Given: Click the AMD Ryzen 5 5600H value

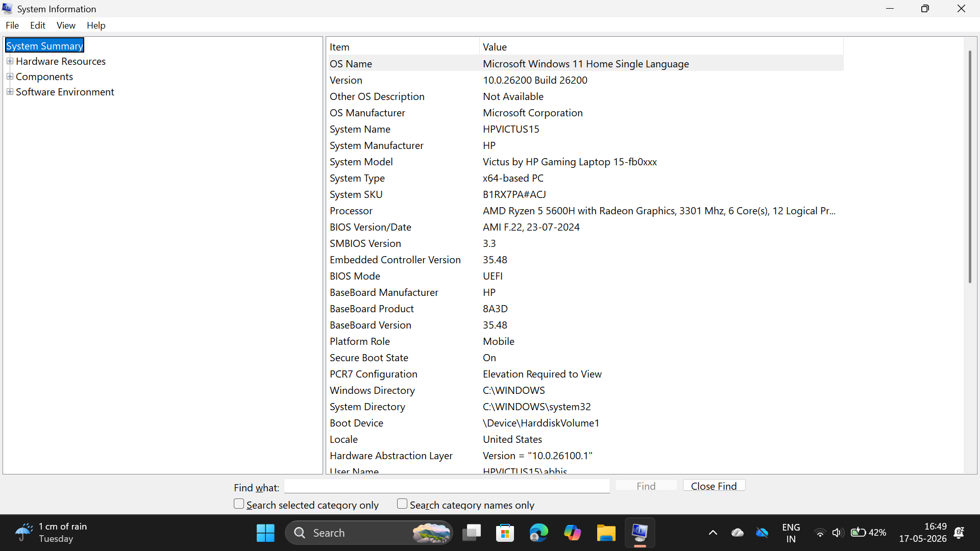Looking at the screenshot, I should (659, 211).
